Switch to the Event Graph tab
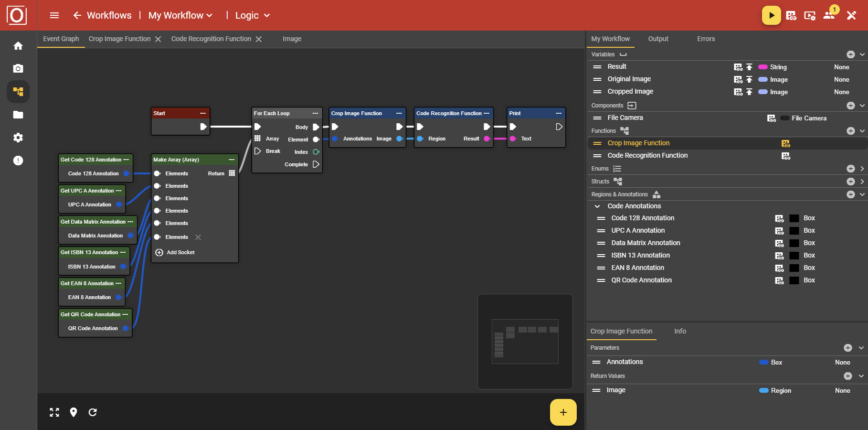This screenshot has width=868, height=430. click(61, 39)
